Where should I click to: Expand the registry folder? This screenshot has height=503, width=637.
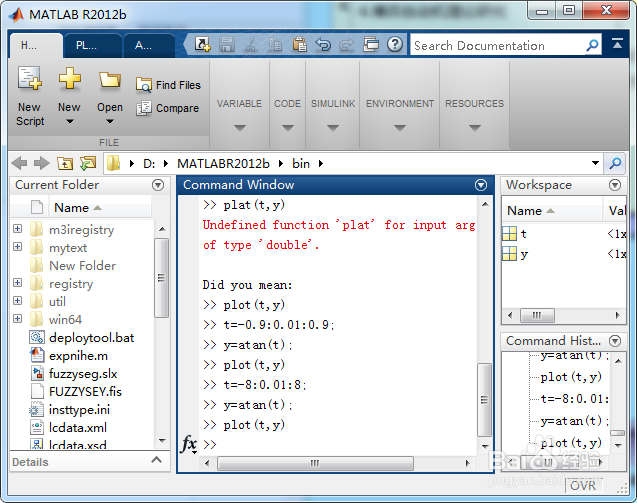pyautogui.click(x=17, y=282)
